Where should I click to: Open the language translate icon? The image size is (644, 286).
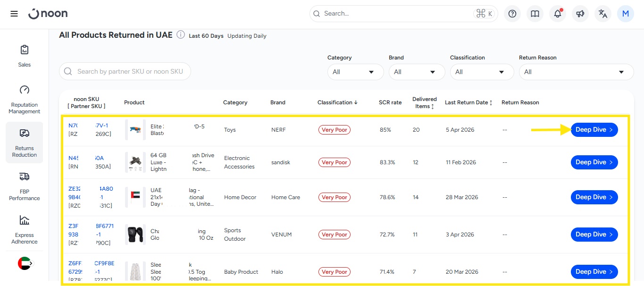point(603,14)
